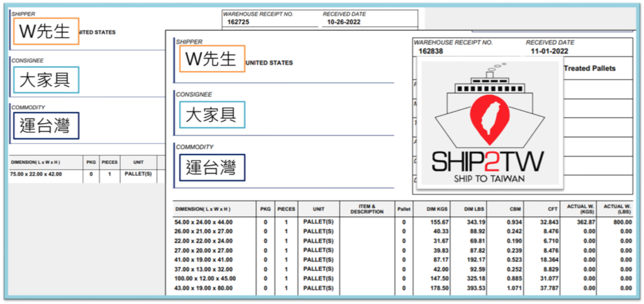Viewport: 644px width, 304px height.
Task: Click UNITED STATES in front receipt shipper
Action: (x=269, y=63)
